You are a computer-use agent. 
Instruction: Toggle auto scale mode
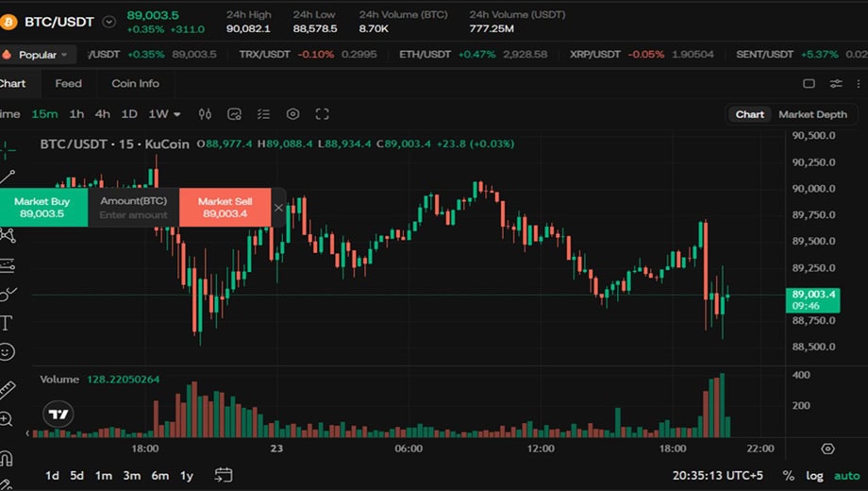pos(847,476)
